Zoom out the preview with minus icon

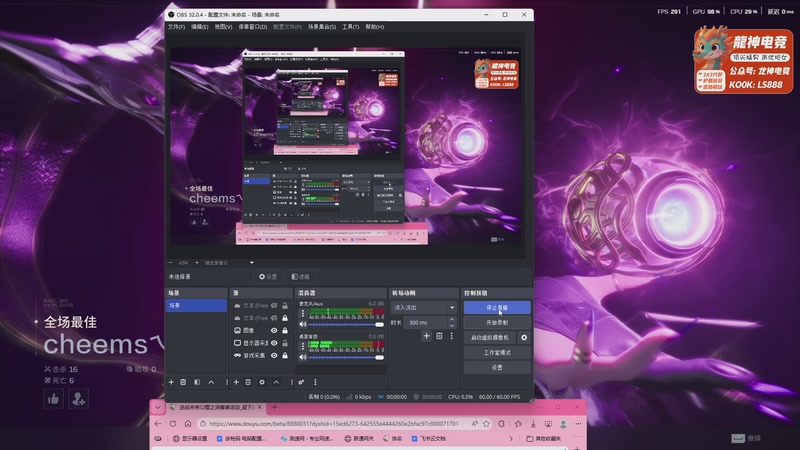171,263
